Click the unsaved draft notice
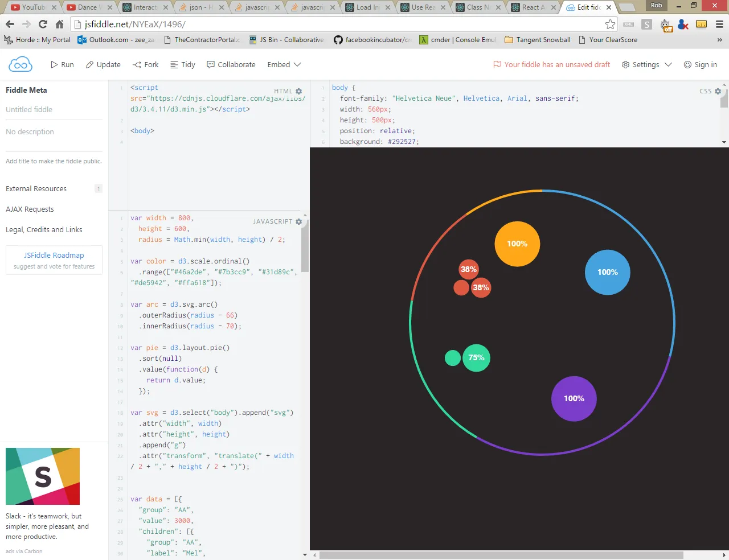The width and height of the screenshot is (729, 560). click(x=551, y=64)
